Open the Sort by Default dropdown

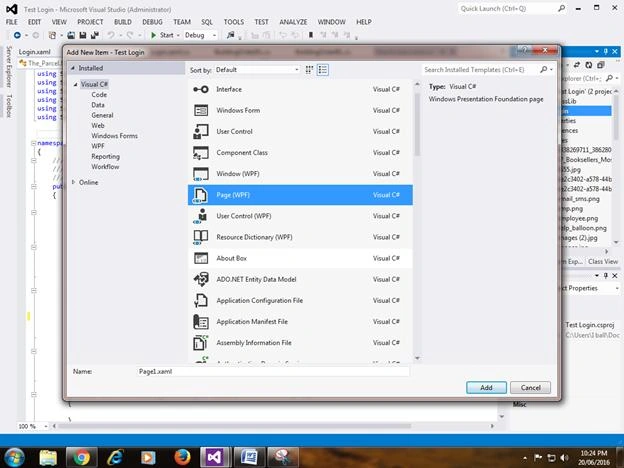tap(257, 70)
